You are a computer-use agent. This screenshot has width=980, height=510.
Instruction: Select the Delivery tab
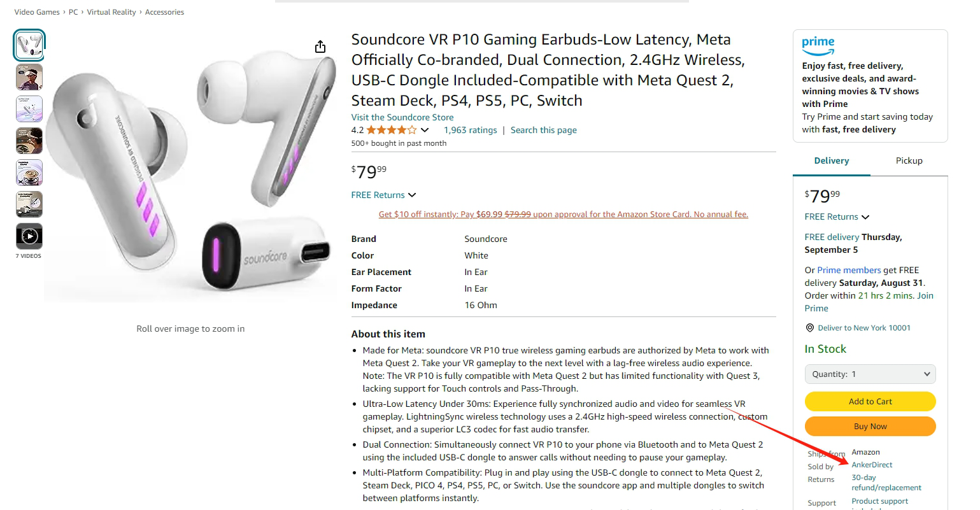(831, 160)
